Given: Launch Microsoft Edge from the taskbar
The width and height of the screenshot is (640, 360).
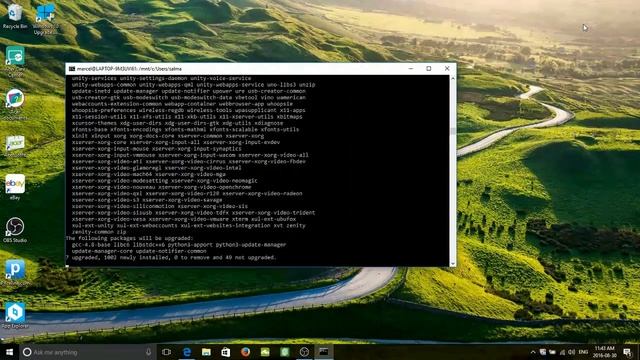Looking at the screenshot, I should click(187, 352).
